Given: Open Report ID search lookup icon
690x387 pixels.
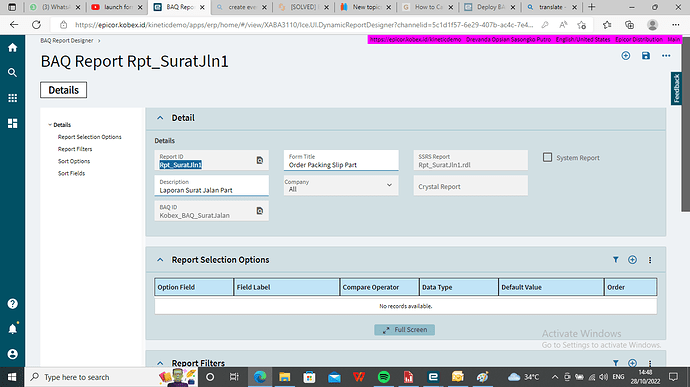Looking at the screenshot, I should pos(260,160).
